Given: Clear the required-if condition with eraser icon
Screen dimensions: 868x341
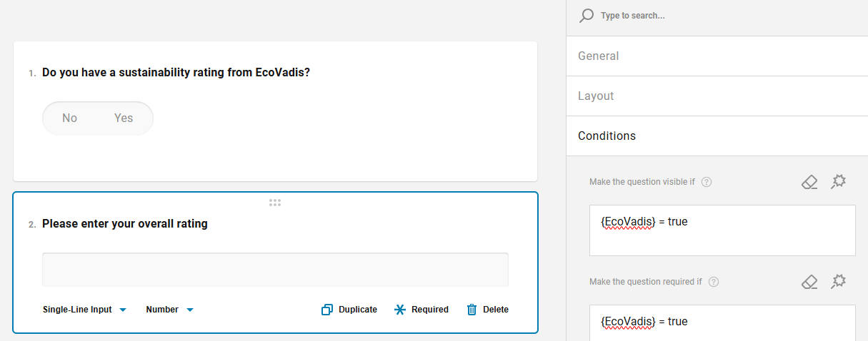Looking at the screenshot, I should [x=809, y=282].
